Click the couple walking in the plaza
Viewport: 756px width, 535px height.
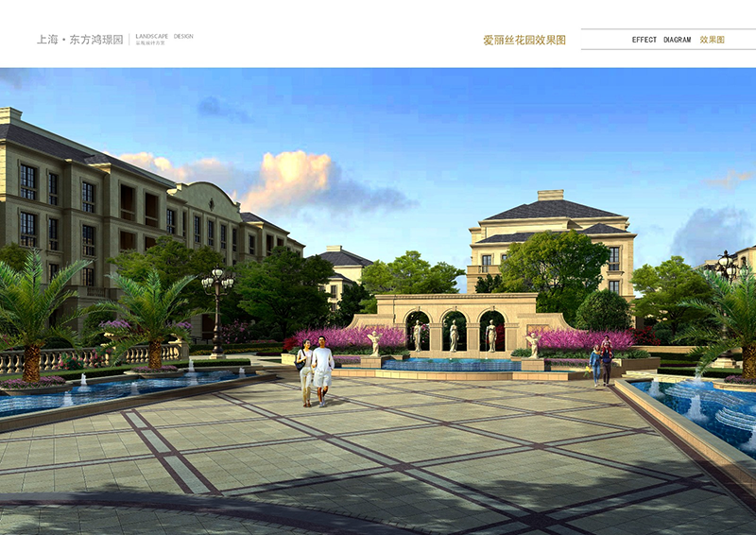click(315, 370)
